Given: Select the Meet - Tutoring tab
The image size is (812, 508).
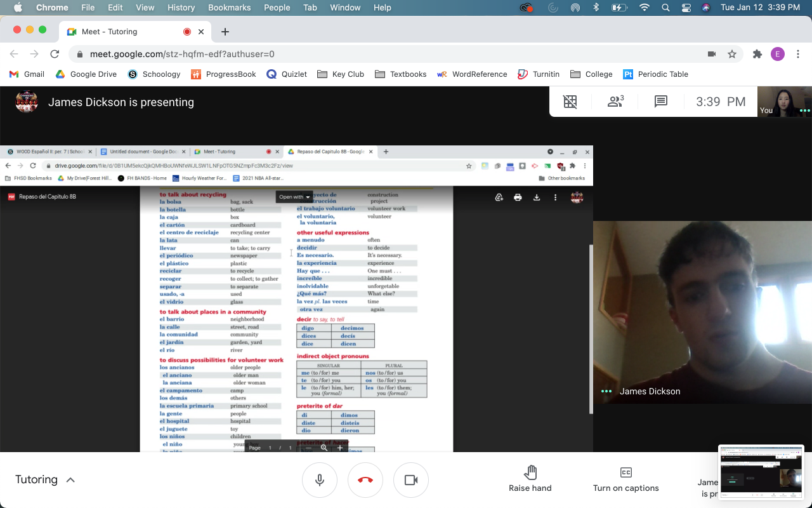Looking at the screenshot, I should [x=136, y=32].
